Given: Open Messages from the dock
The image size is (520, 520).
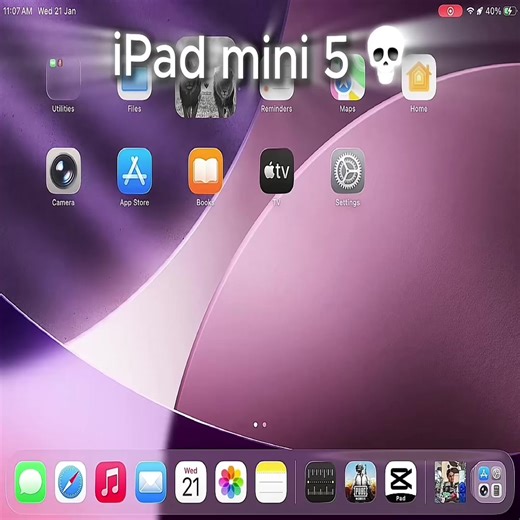Looking at the screenshot, I should (x=31, y=482).
